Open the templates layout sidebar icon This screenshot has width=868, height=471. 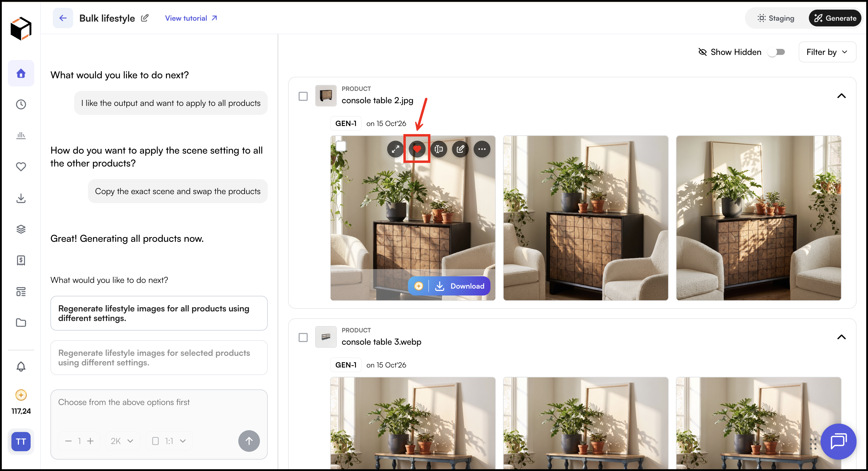[21, 291]
